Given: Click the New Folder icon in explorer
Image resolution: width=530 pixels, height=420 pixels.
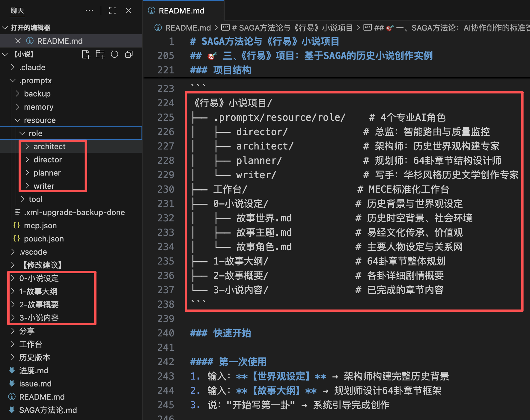Looking at the screenshot, I should [100, 55].
